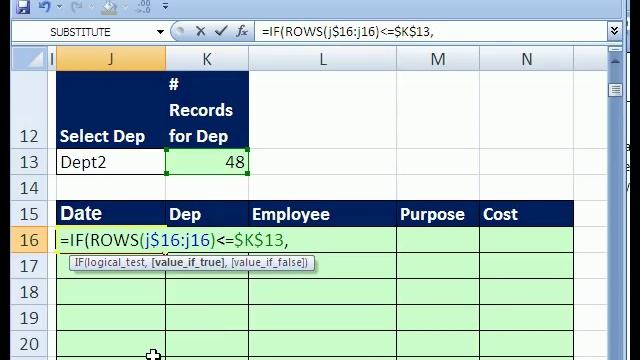Viewport: 640px width, 360px height.
Task: Select row 15 header
Action: coord(29,214)
